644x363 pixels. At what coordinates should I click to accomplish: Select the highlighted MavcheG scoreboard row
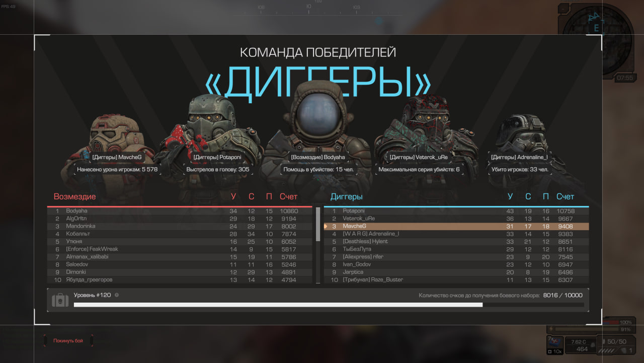point(456,226)
